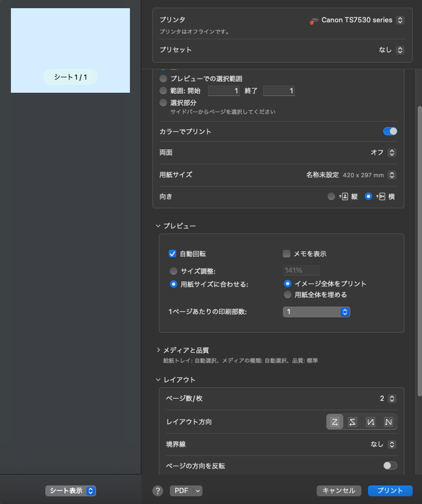Click the シート1/1 preview thumbnail
Viewport: 422px width, 504px height.
70,51
